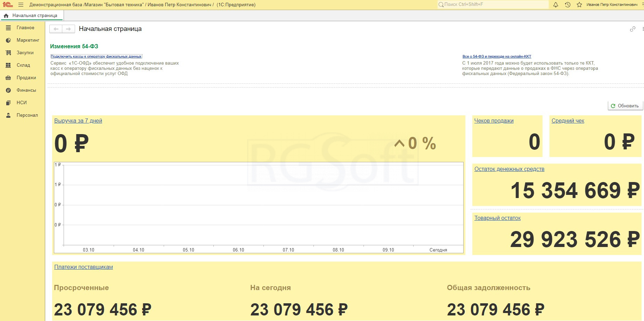Click the 1C logo icon
The image size is (644, 321).
(x=8, y=5)
